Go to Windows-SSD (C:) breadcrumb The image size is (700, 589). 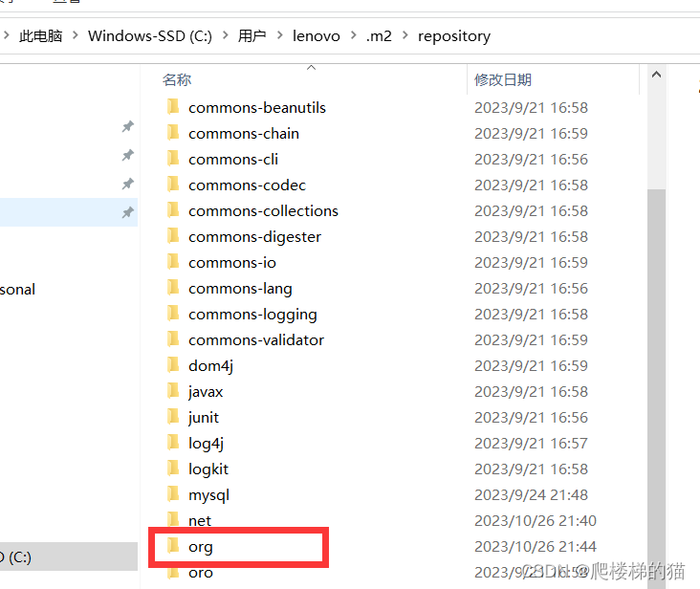point(150,35)
